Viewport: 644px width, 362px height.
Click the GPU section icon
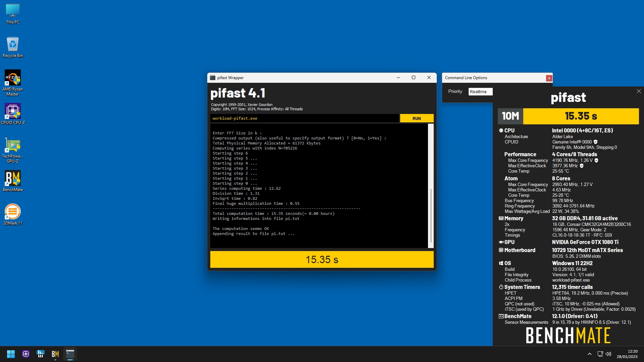tap(501, 242)
